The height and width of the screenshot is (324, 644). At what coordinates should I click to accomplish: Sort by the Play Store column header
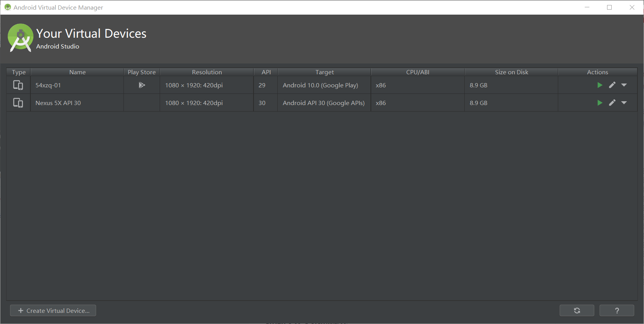[x=142, y=72]
